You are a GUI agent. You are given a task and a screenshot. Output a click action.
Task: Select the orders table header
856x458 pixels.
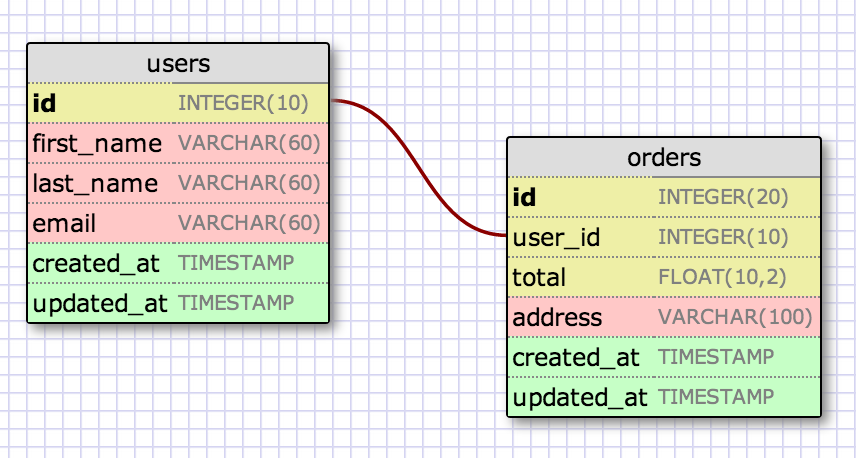[x=663, y=157]
